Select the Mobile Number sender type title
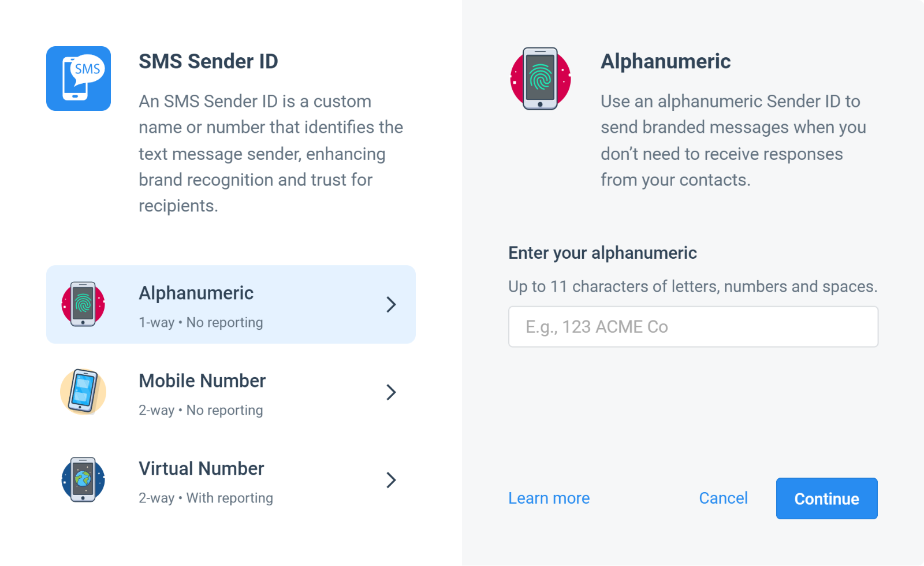 202,381
